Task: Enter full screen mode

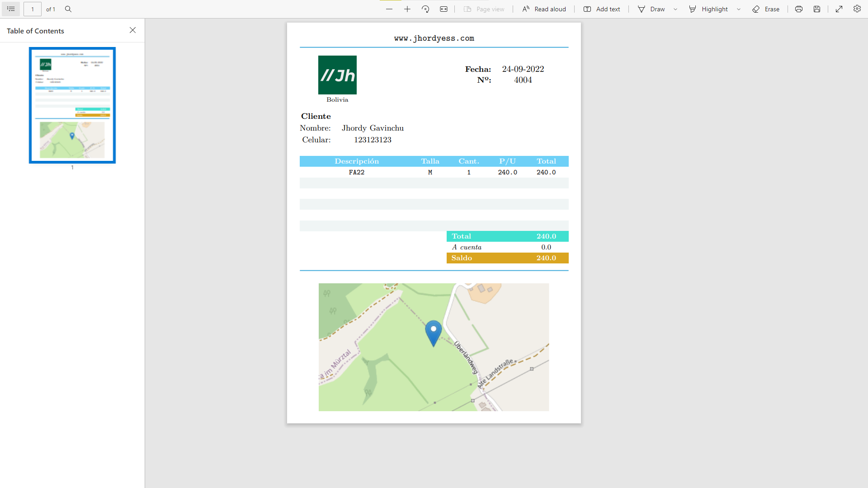Action: pos(839,9)
